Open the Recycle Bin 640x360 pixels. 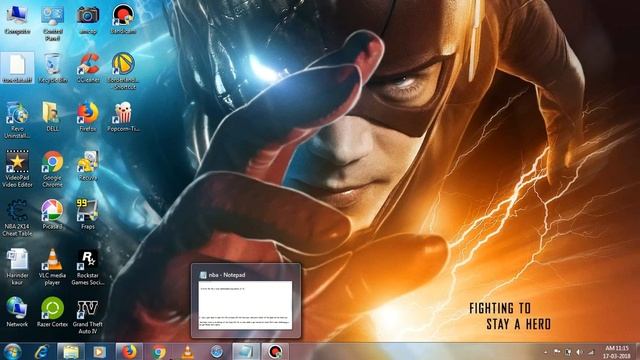click(x=52, y=68)
